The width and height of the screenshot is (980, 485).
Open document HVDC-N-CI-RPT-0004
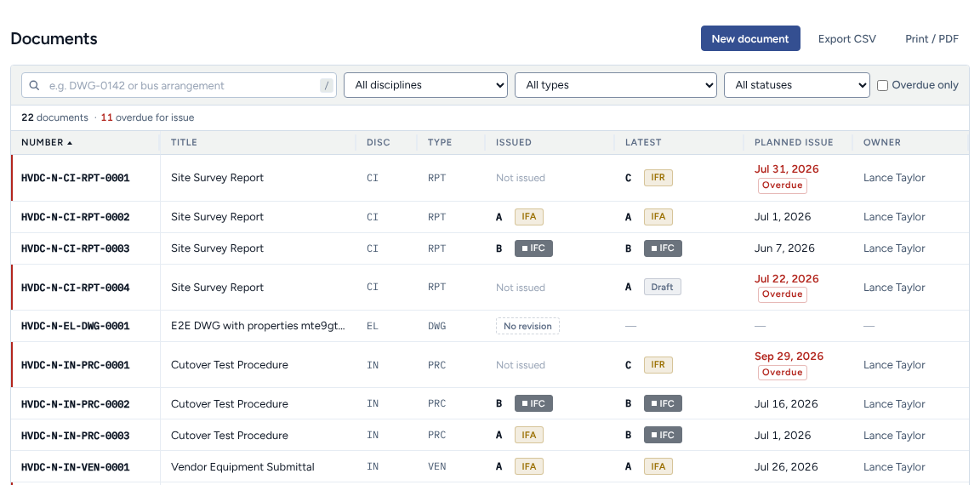coord(75,288)
